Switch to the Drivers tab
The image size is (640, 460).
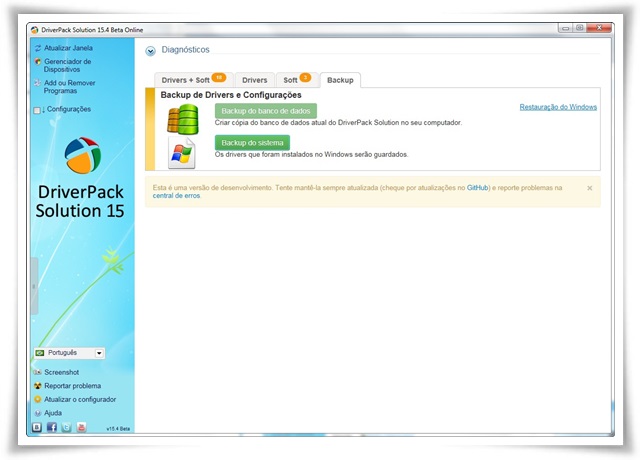tap(255, 80)
